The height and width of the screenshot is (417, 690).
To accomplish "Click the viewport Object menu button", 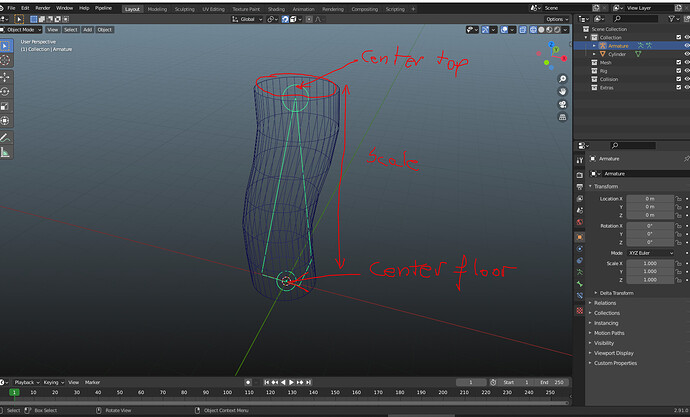I will tap(105, 29).
